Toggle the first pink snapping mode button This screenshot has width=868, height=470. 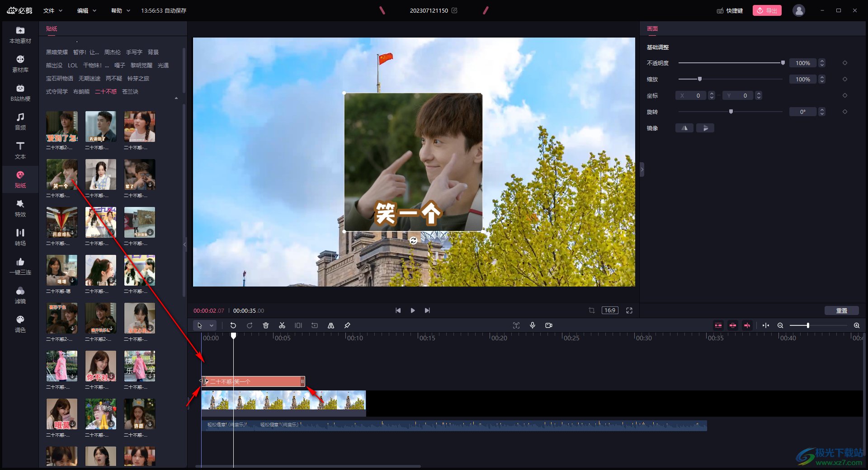(718, 325)
